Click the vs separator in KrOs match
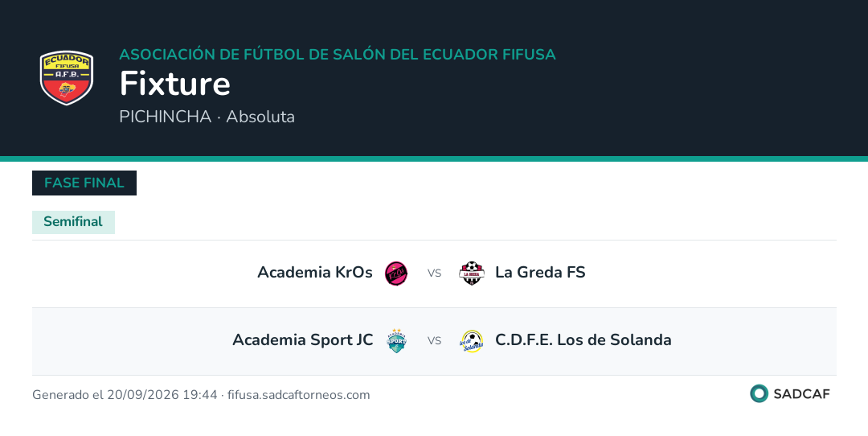 tap(434, 274)
